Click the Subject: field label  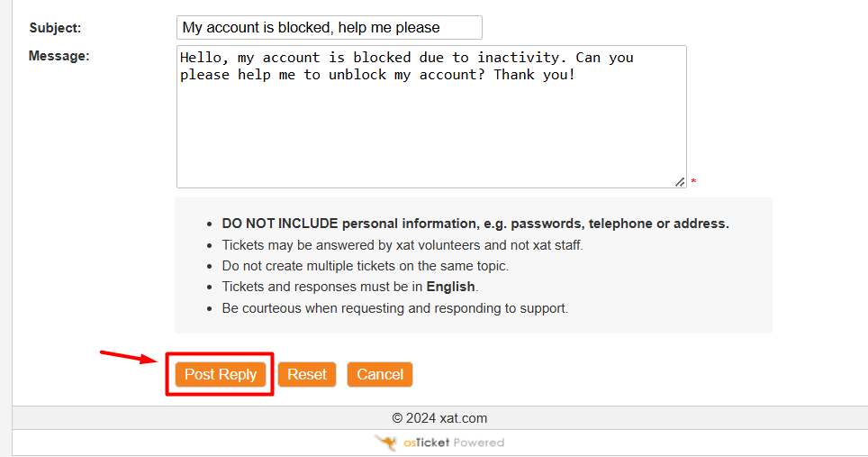pyautogui.click(x=55, y=28)
